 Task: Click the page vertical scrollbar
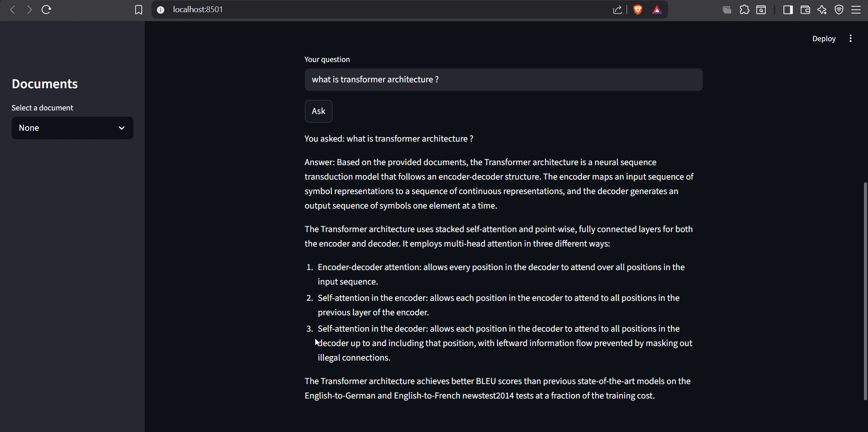click(865, 290)
